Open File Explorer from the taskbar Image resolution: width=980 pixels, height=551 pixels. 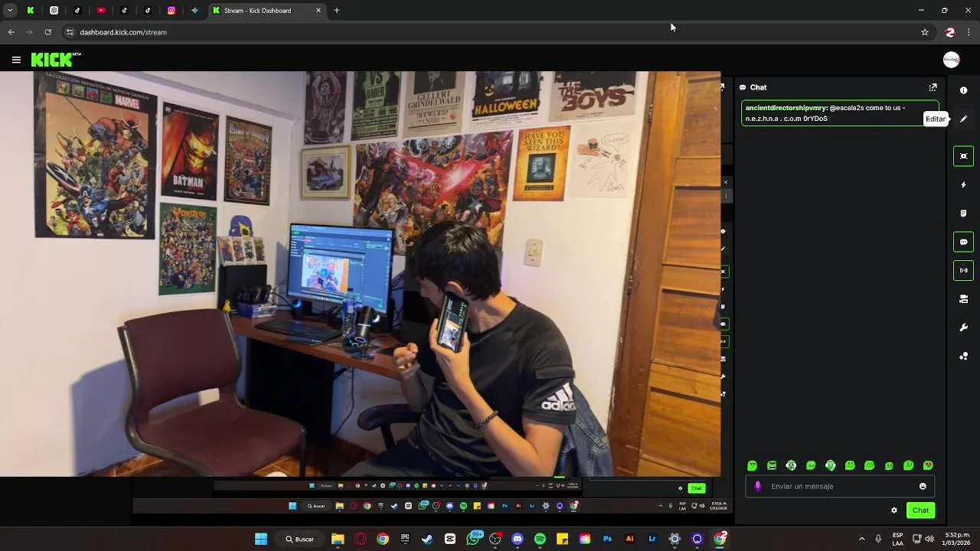pos(338,539)
